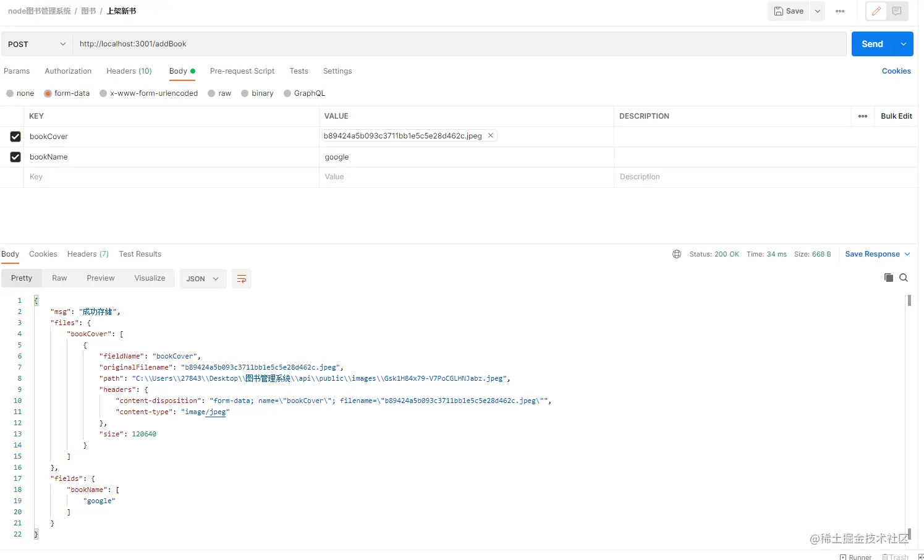
Task: Toggle line wrap in response viewer
Action: point(242,279)
